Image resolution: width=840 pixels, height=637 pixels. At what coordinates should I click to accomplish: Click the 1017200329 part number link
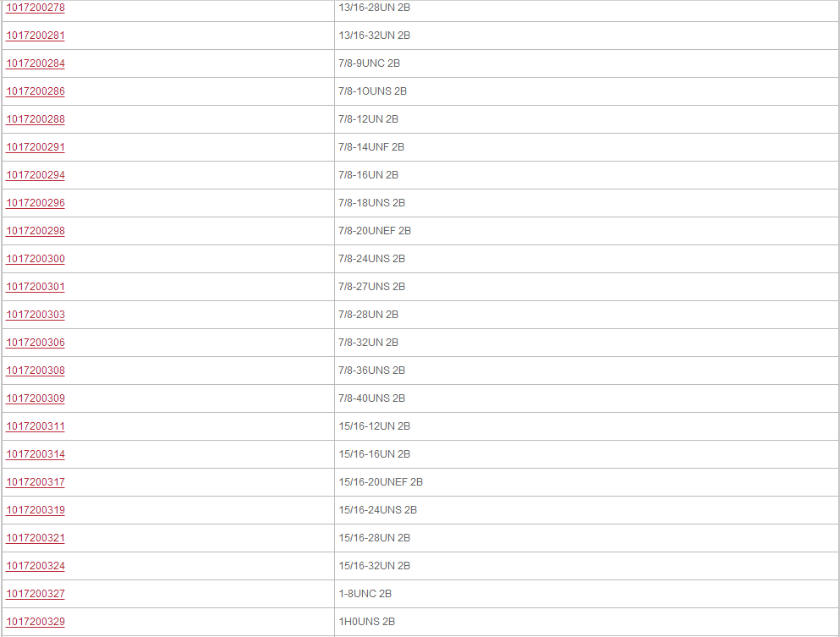[36, 621]
